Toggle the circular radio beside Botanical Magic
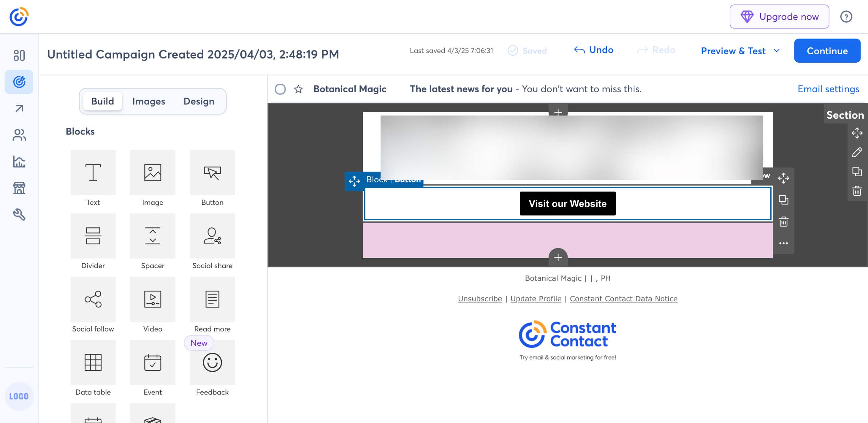 coord(280,89)
